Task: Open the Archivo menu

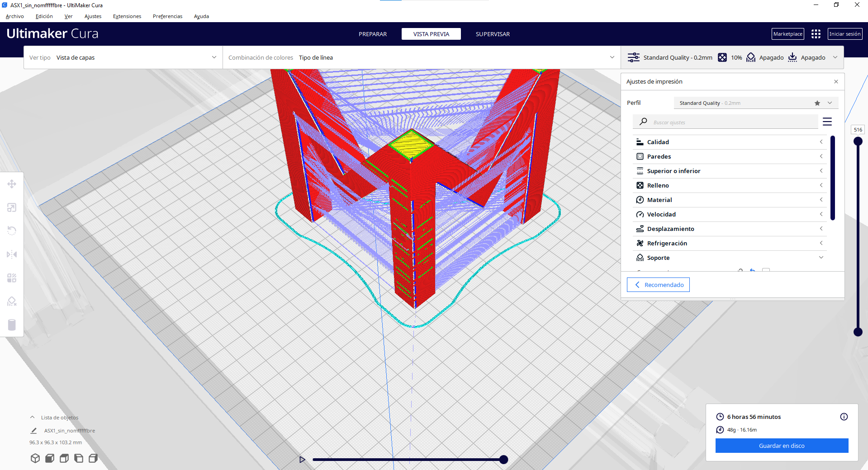Action: (x=15, y=16)
